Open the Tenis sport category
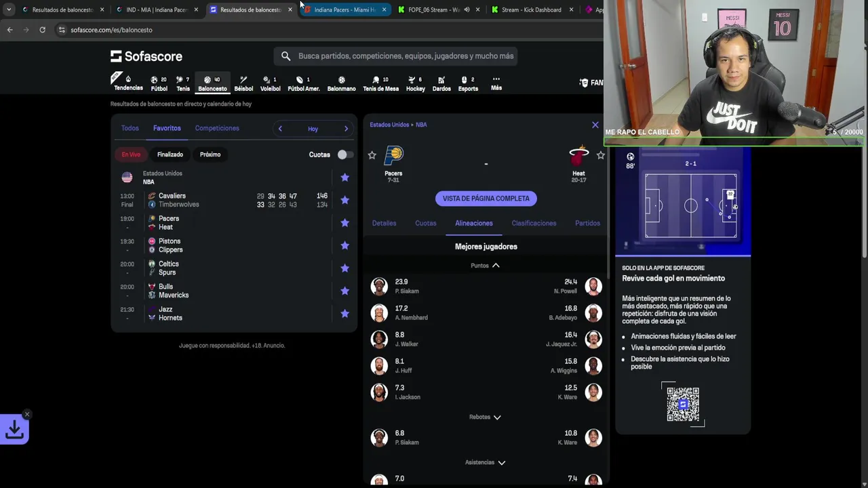The width and height of the screenshot is (868, 488). tap(183, 83)
